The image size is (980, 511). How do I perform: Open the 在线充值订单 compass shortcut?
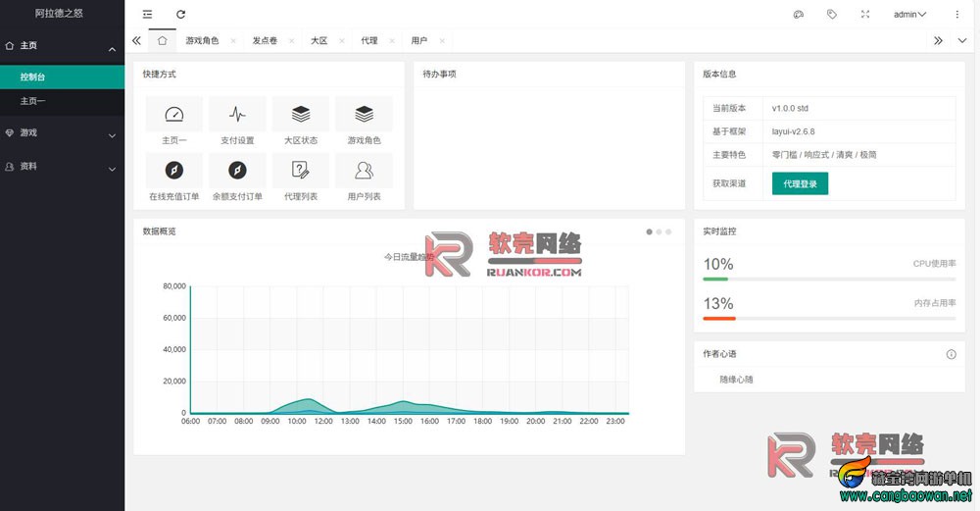(174, 171)
